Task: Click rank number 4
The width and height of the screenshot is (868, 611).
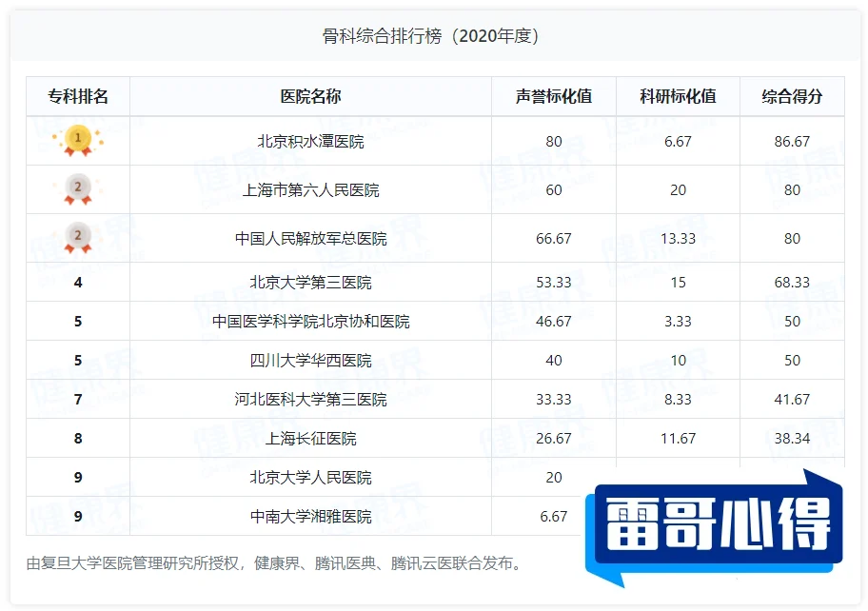Action: (78, 283)
